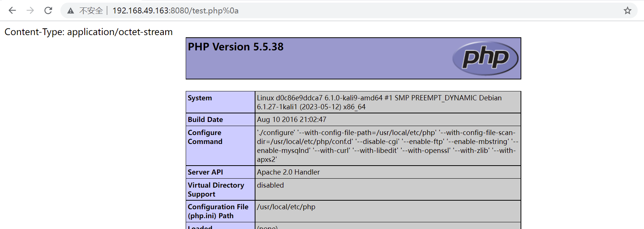Select the Configure Command row label
644x229 pixels.
(x=205, y=137)
